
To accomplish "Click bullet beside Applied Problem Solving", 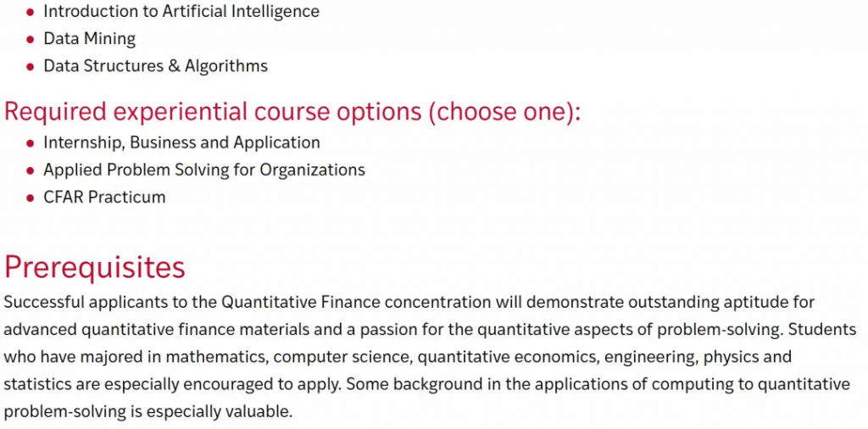I will coord(31,170).
